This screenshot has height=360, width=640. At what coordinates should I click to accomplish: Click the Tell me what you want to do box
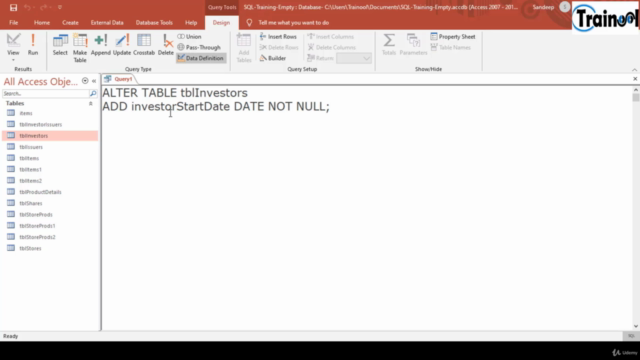point(293,22)
